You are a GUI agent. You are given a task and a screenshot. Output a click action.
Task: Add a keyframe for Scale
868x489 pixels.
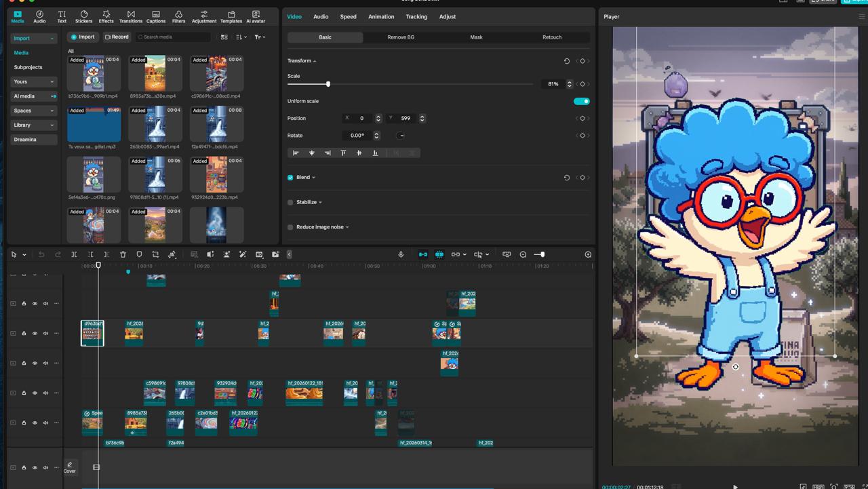point(583,84)
